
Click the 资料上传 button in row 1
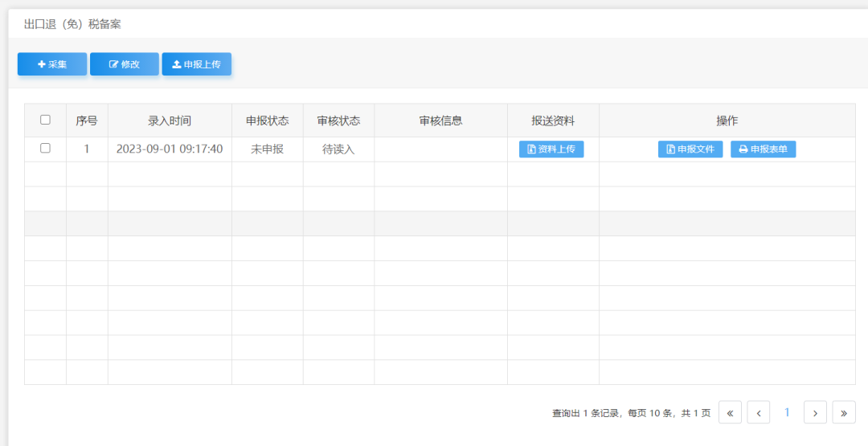coord(551,149)
